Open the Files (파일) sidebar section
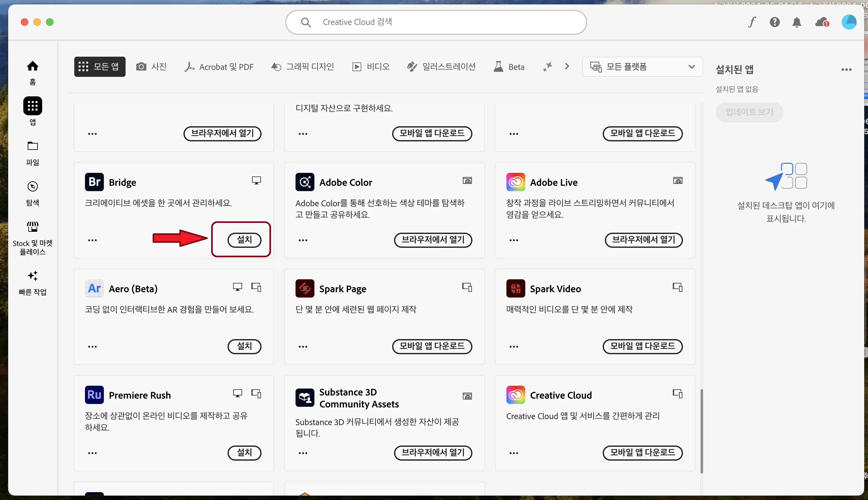The height and width of the screenshot is (500, 868). (33, 147)
